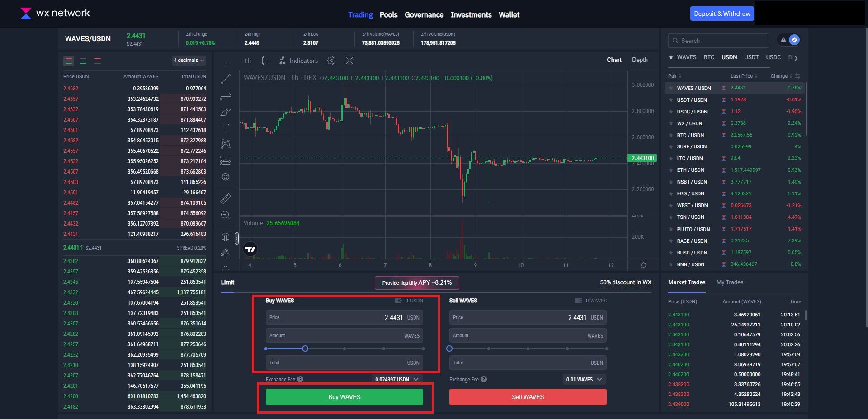This screenshot has width=868, height=419.
Task: Click the Deposit & Withdraw button
Action: click(x=722, y=14)
